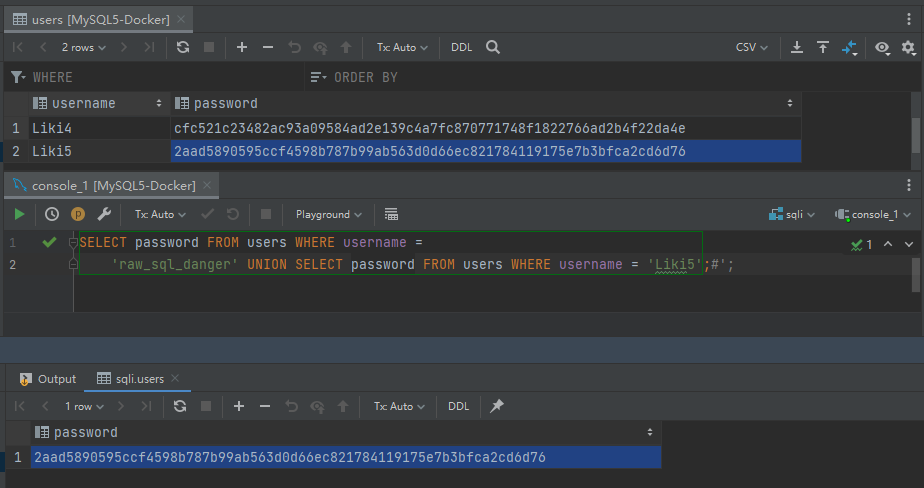Click the DDL button in users toolbar
924x488 pixels.
pyautogui.click(x=462, y=47)
